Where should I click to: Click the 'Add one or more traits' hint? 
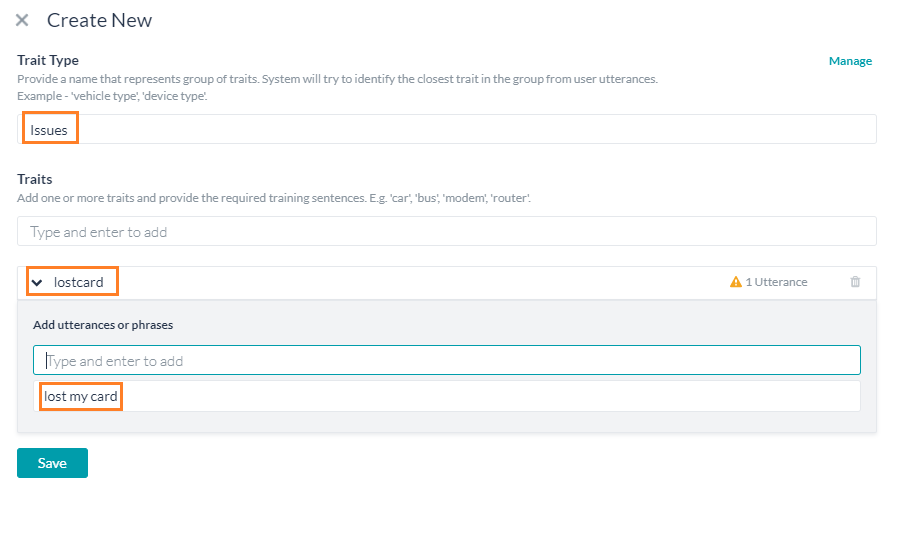[x=273, y=198]
